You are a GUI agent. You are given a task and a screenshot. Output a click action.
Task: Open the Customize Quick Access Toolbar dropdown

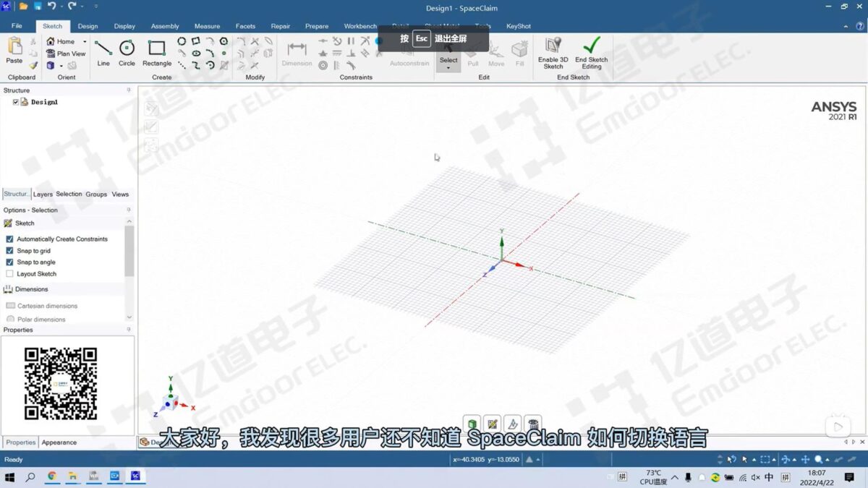point(95,6)
